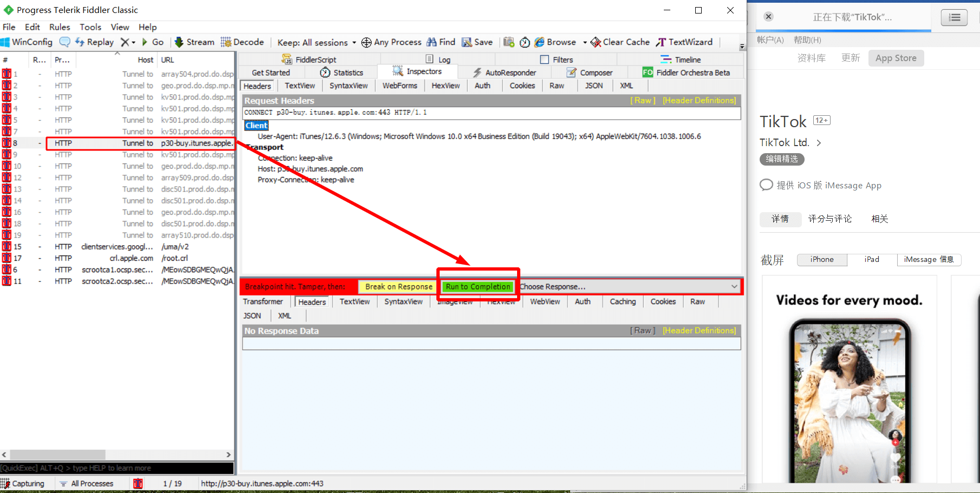The width and height of the screenshot is (980, 493).
Task: Click Browse in the toolbar
Action: [555, 42]
